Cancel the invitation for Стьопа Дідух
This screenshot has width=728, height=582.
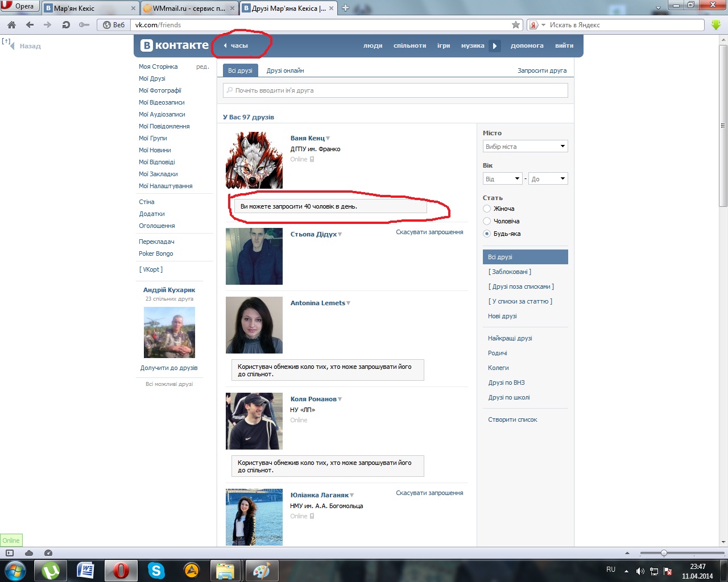coord(429,232)
